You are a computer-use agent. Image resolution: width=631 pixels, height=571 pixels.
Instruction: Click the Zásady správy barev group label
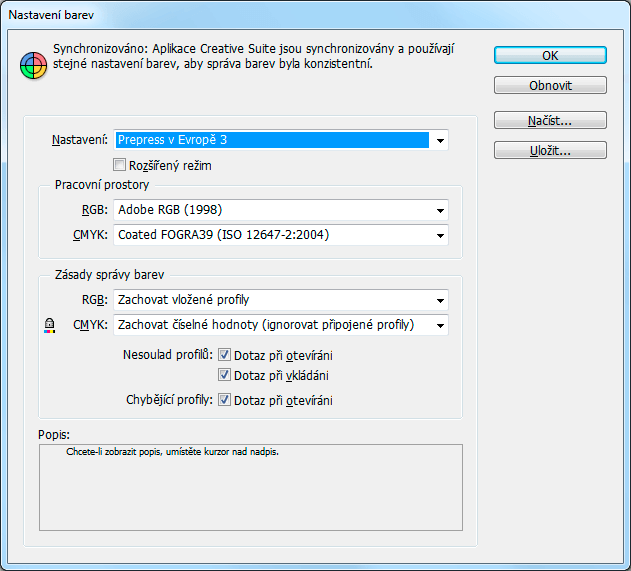click(109, 275)
